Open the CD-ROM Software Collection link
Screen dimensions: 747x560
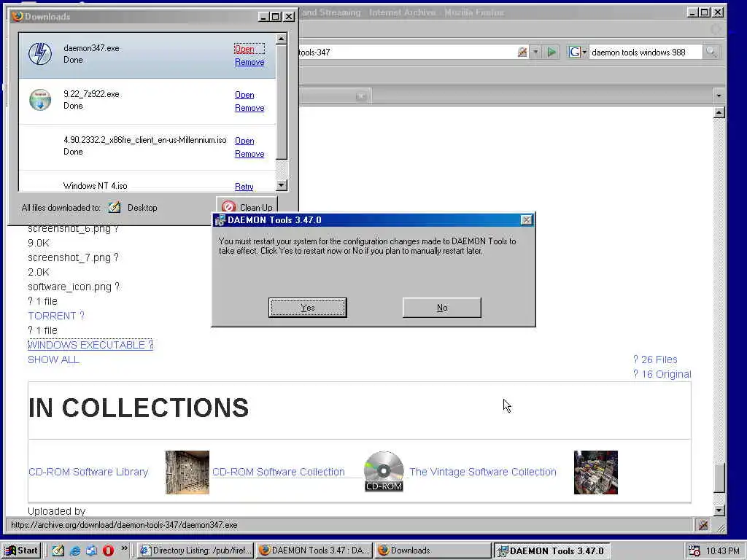pyautogui.click(x=278, y=472)
